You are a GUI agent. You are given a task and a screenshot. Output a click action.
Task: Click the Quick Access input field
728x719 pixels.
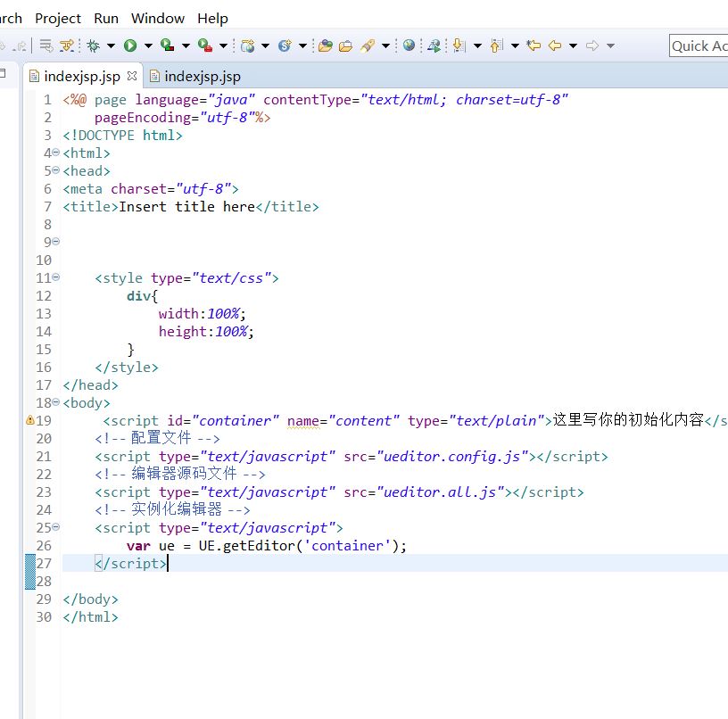(x=699, y=46)
